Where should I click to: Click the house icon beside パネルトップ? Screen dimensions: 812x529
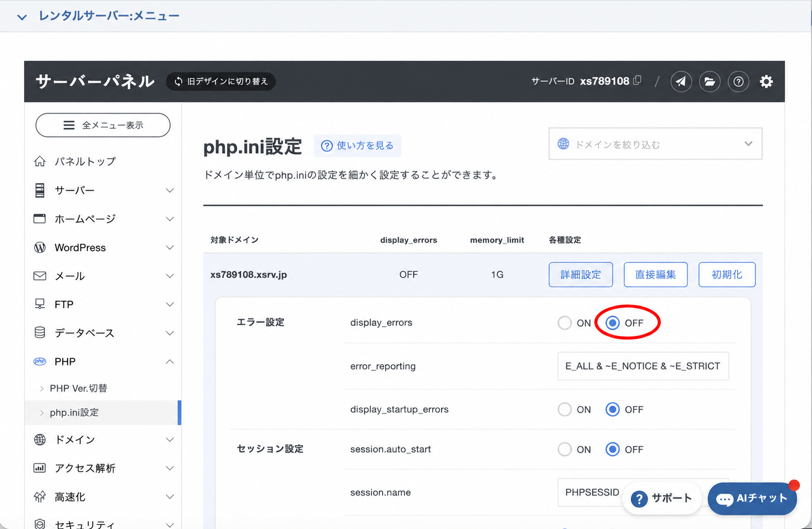pyautogui.click(x=40, y=162)
